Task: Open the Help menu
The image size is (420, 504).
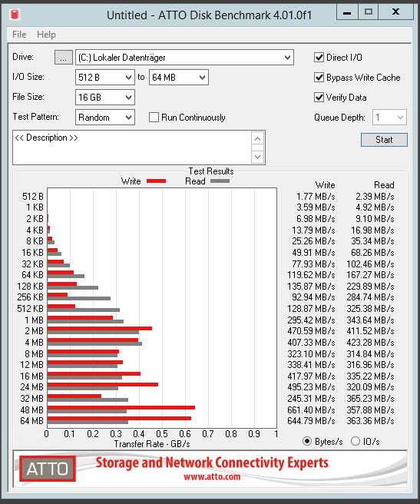Action: click(46, 35)
